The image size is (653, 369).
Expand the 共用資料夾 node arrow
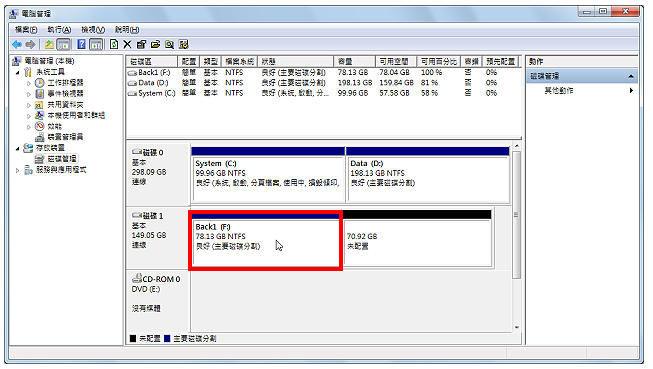[29, 105]
